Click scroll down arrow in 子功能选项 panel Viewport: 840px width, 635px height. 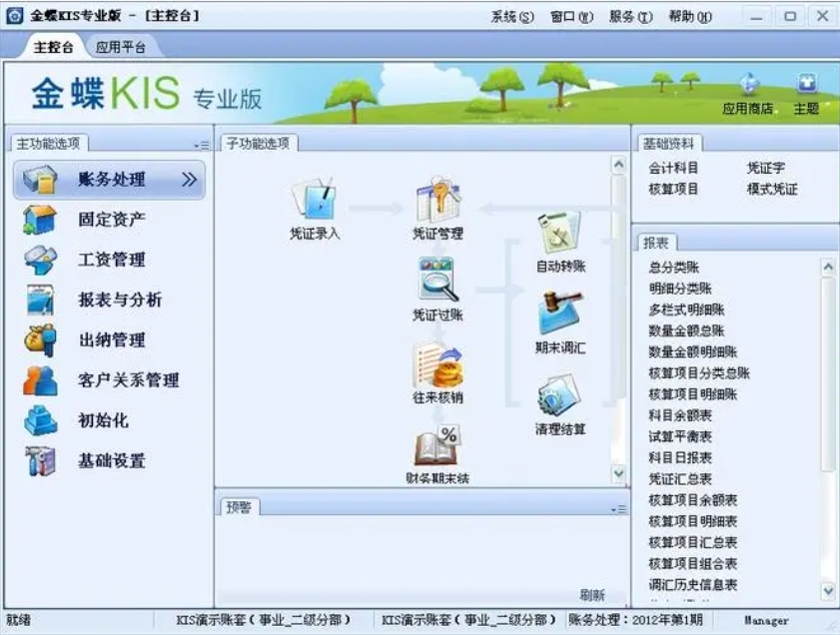(618, 474)
